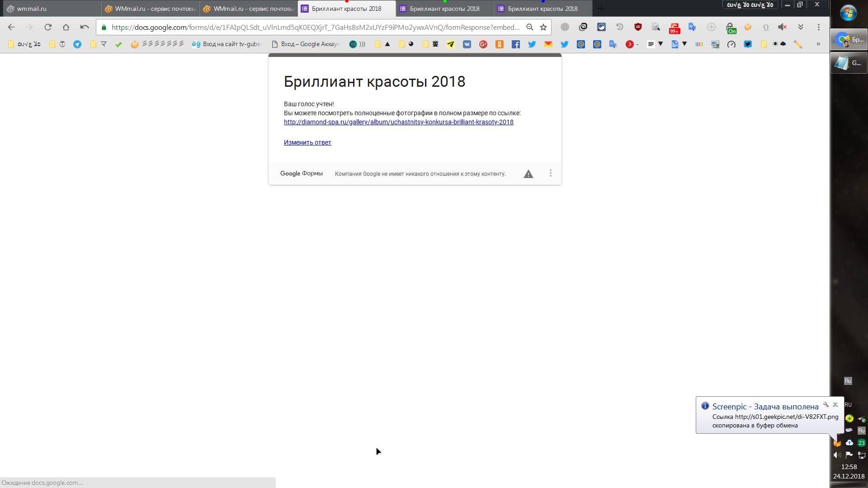The width and height of the screenshot is (868, 488).
Task: Switch to the second WMmail.ru сервис почтовых tab
Action: pyautogui.click(x=249, y=9)
